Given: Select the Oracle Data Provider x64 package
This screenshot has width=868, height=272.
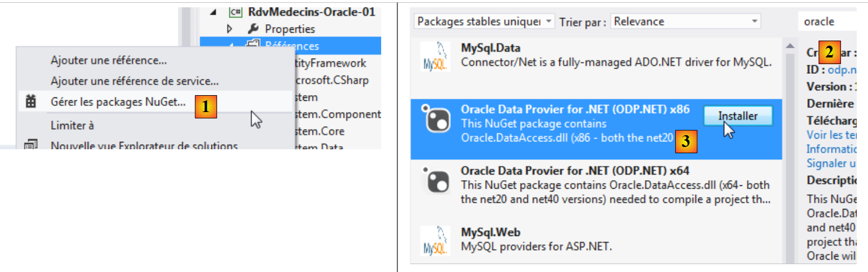Looking at the screenshot, I should click(575, 171).
